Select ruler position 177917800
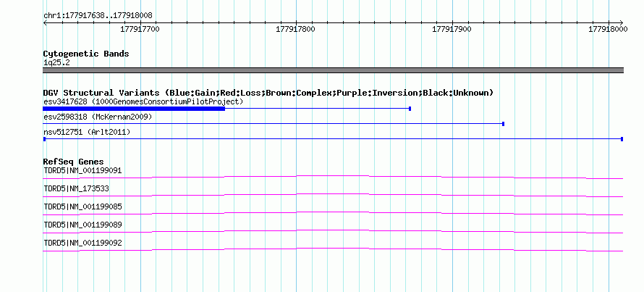This screenshot has height=292, width=644. tap(296, 29)
